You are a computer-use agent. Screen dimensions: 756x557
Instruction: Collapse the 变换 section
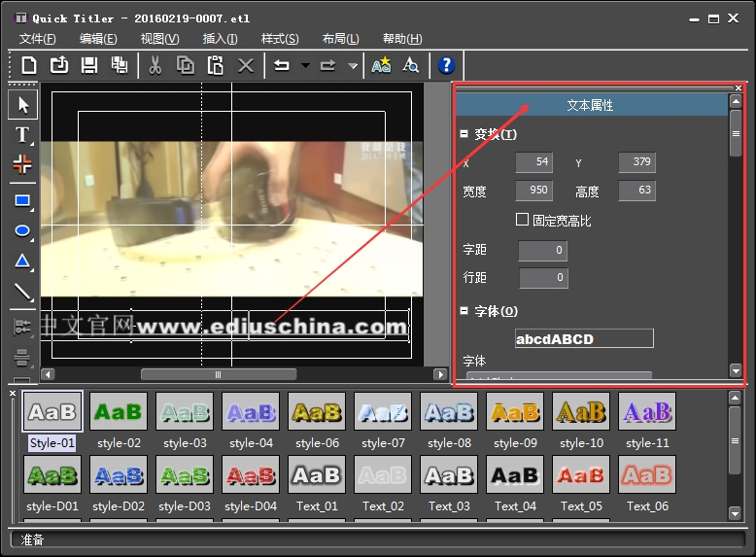coord(464,134)
